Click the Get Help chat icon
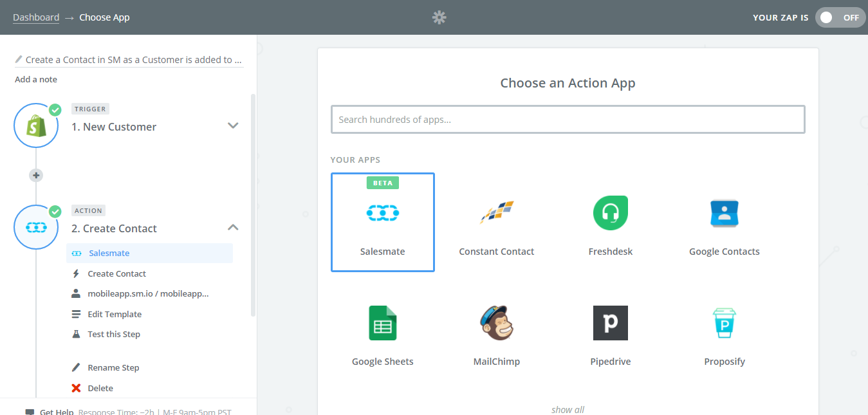 click(x=30, y=412)
